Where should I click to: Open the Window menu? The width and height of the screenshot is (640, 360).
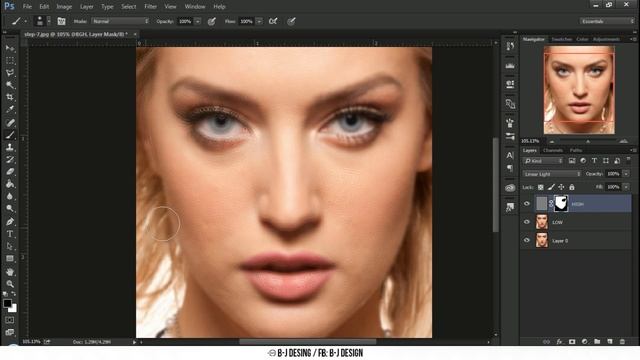(195, 7)
